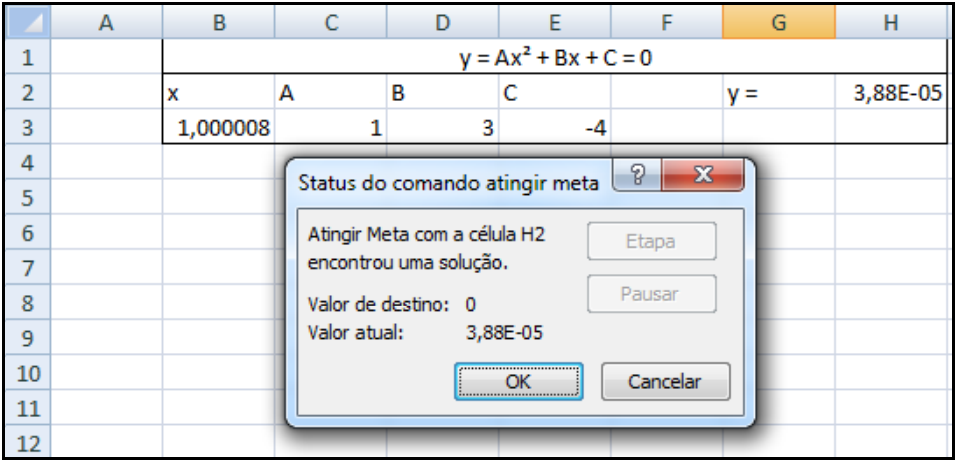Viewport: 958px width, 463px height.
Task: Select column A header
Action: click(106, 23)
